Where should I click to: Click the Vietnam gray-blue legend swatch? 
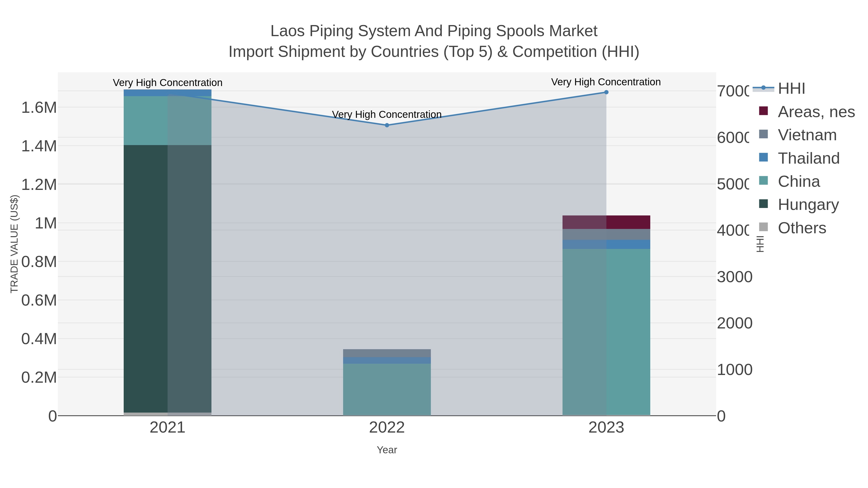[x=764, y=134]
